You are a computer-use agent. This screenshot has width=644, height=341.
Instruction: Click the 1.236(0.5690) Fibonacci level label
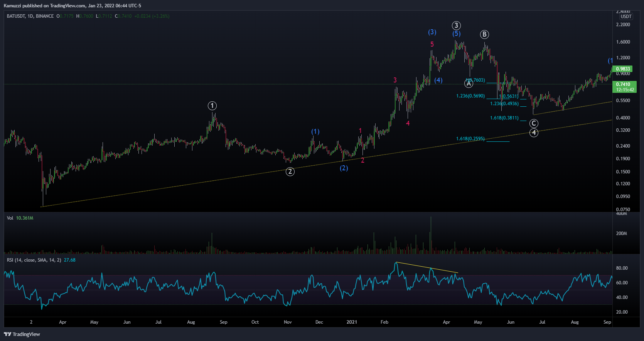(x=470, y=96)
